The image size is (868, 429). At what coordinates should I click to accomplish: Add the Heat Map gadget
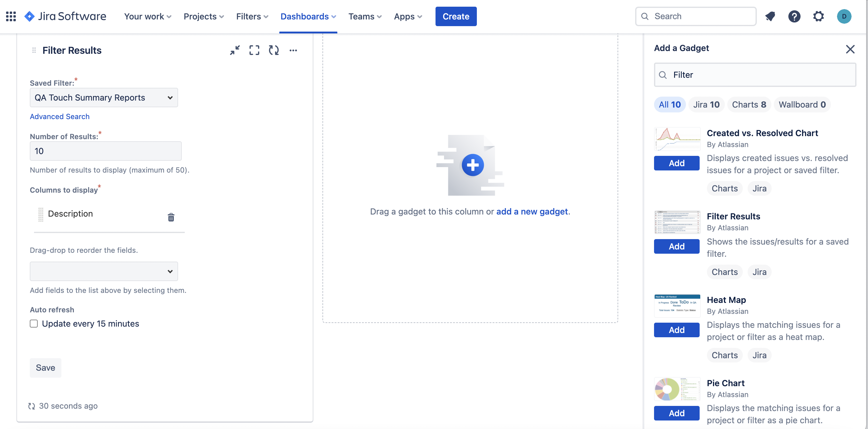click(x=677, y=330)
